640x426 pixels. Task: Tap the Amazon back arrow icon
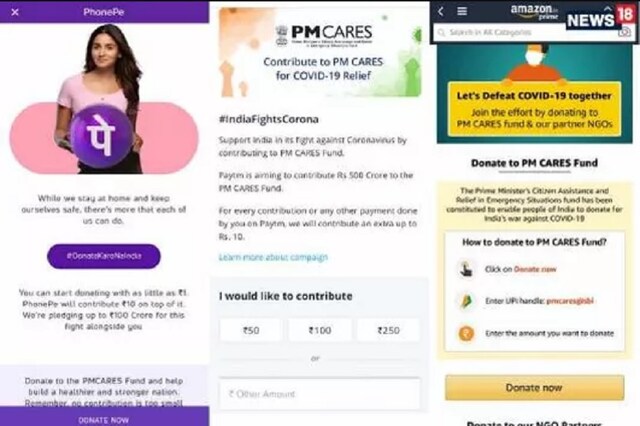tap(441, 11)
